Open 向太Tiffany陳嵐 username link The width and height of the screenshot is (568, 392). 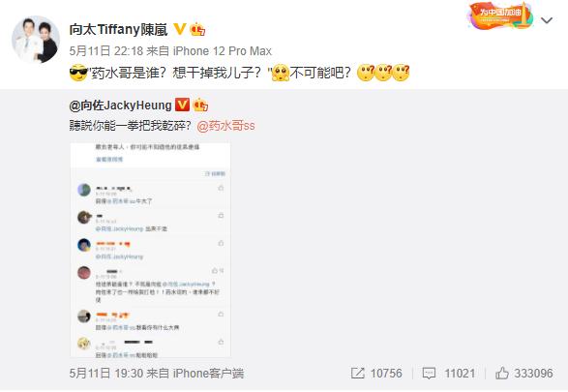(118, 29)
